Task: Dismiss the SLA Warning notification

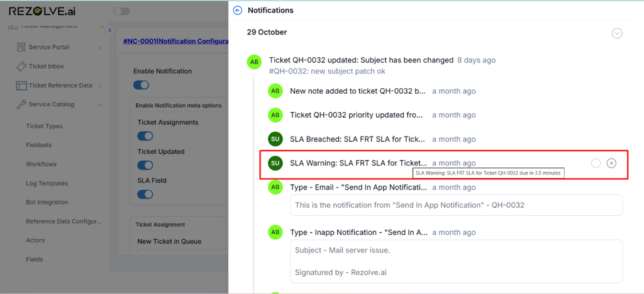Action: tap(611, 164)
